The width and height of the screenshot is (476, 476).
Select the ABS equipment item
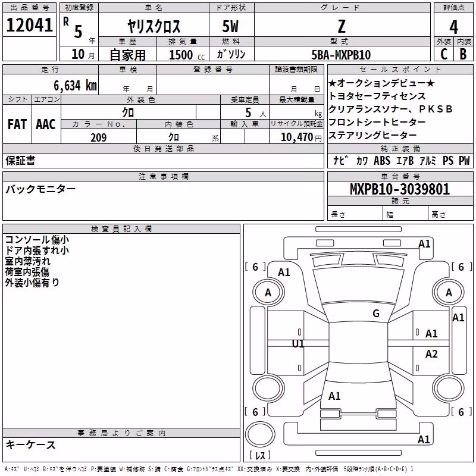pyautogui.click(x=382, y=160)
